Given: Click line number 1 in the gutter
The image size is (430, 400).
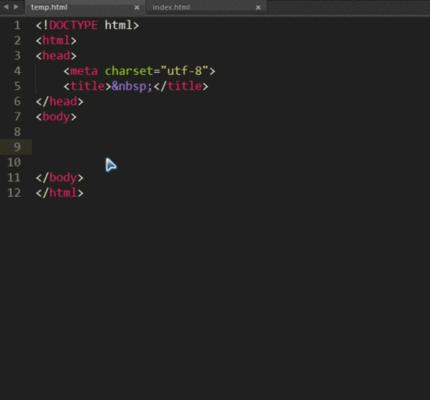Looking at the screenshot, I should (x=17, y=25).
